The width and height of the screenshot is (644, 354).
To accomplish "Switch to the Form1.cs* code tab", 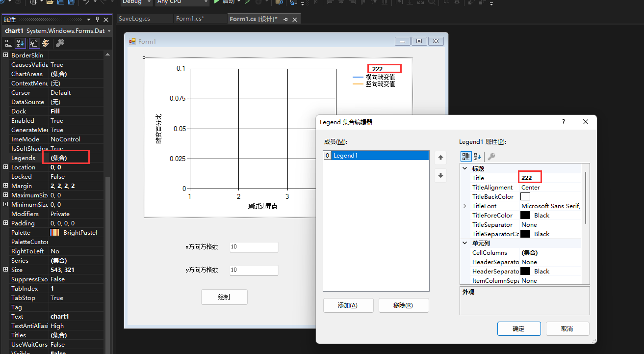I will pyautogui.click(x=190, y=19).
